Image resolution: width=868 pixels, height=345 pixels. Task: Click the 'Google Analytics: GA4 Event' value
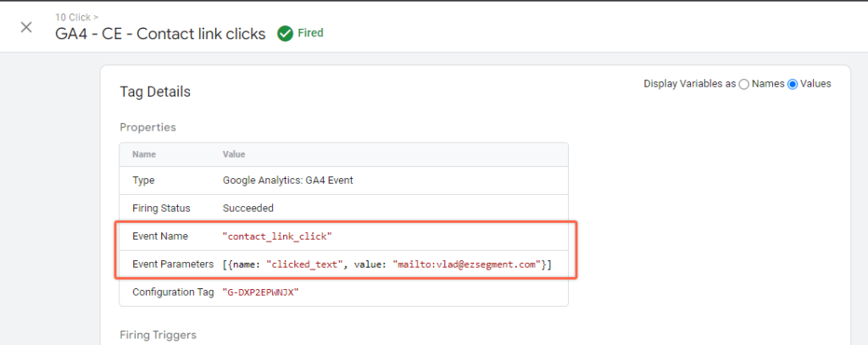coord(288,180)
